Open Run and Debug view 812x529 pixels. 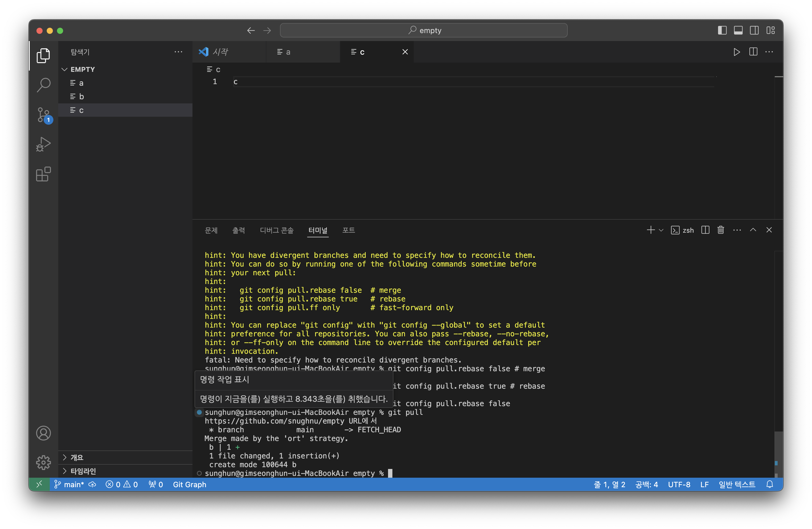point(43,144)
